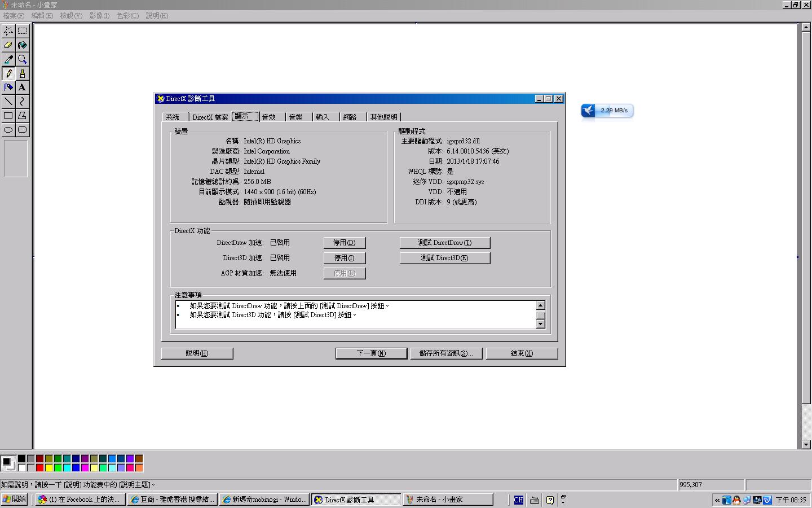Choose the Rectangle shape tool

[8, 116]
